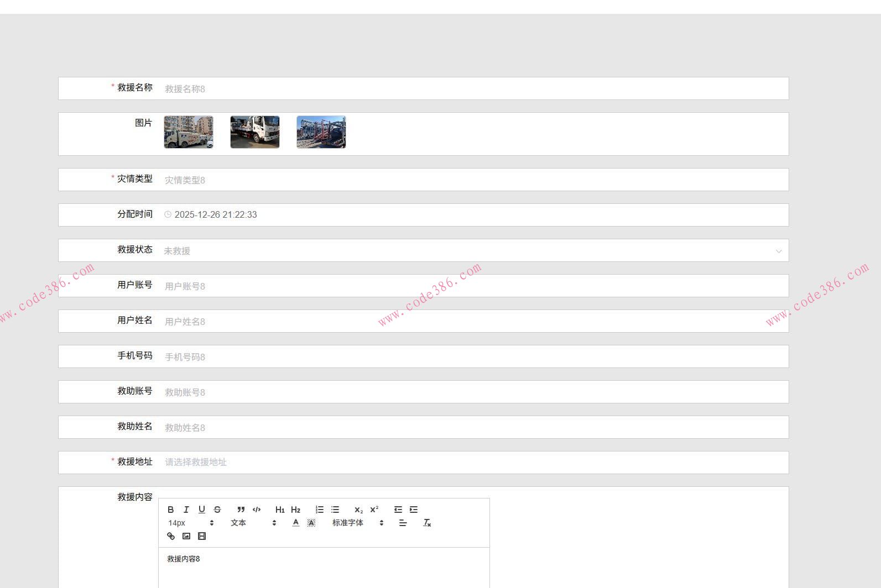
Task: Click the clock icon in 分配时间 field
Action: (168, 214)
